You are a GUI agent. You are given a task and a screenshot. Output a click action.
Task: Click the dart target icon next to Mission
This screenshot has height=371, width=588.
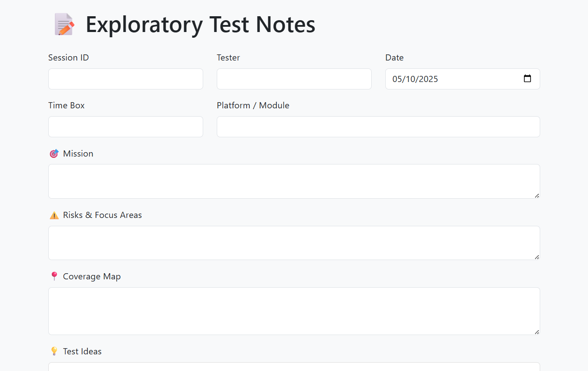tap(54, 153)
